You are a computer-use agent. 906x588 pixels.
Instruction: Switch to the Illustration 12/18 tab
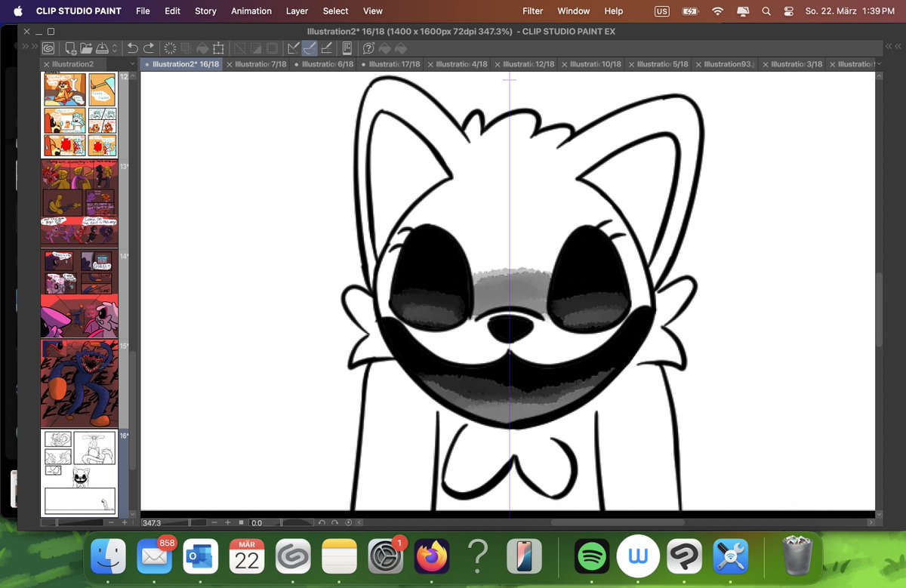coord(528,64)
